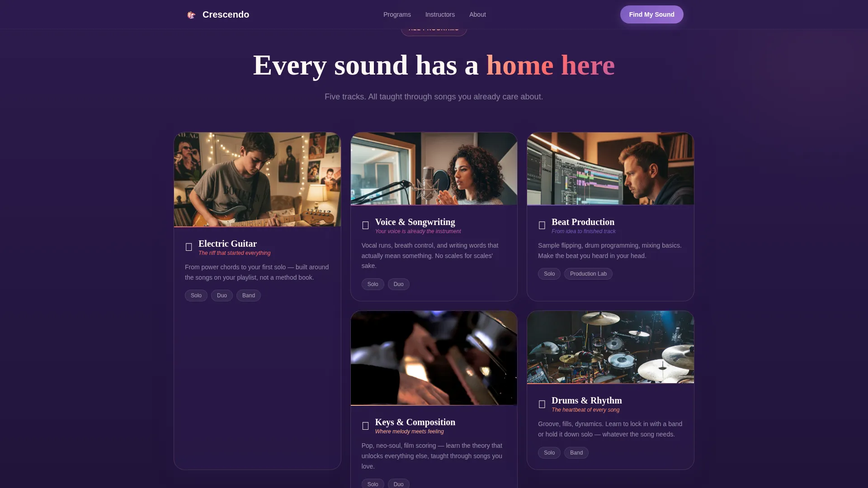Viewport: 868px width, 488px height.
Task: Select the Band tag under Electric Guitar
Action: pyautogui.click(x=249, y=296)
